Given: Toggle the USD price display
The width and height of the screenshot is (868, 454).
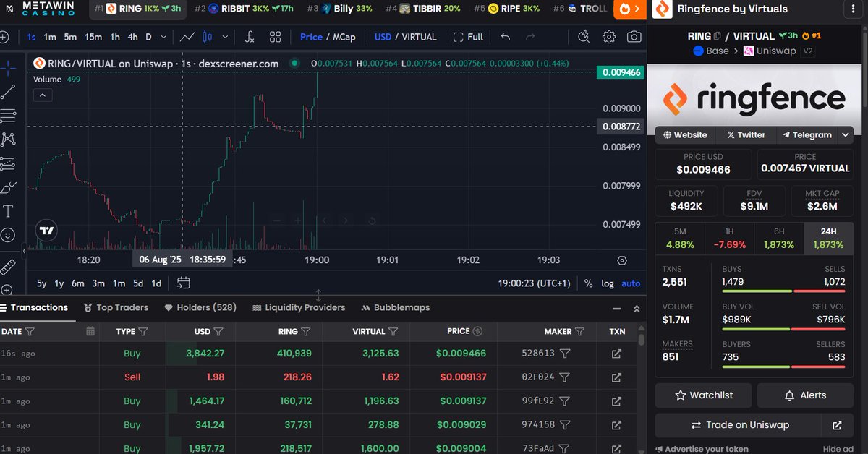Looking at the screenshot, I should 383,37.
